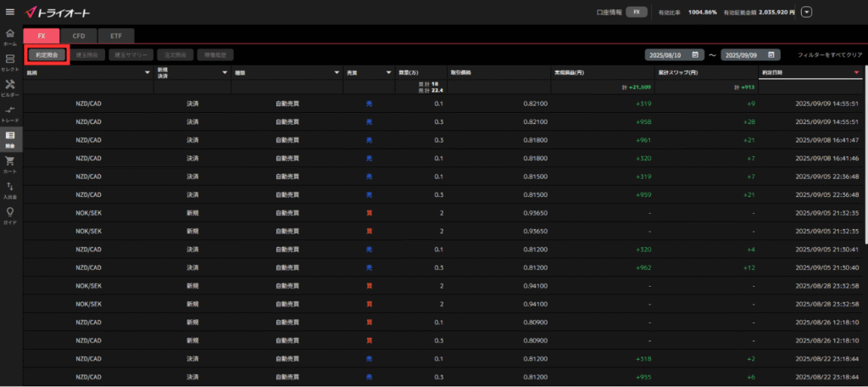Switch to the CFD tab
The image size is (868, 387).
click(79, 36)
